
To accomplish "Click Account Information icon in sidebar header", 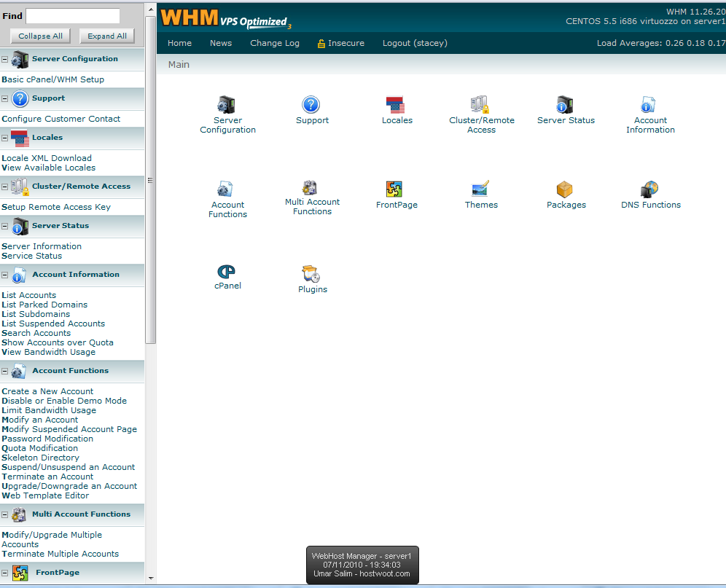I will 20,275.
